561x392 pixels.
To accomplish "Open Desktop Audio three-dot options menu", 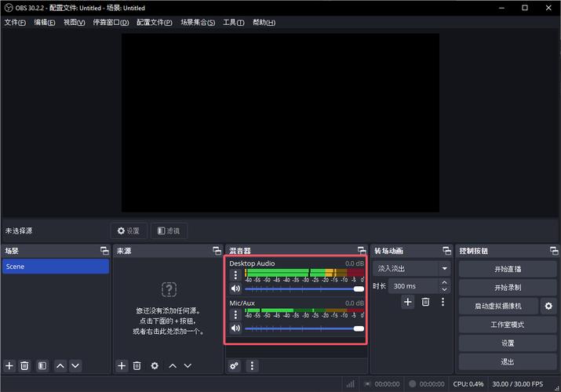I will click(235, 275).
